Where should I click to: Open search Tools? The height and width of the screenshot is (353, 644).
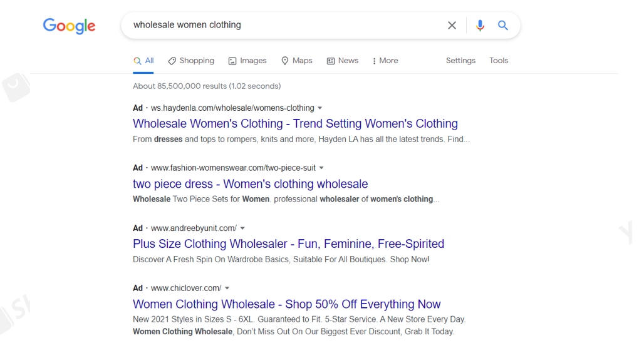[499, 61]
